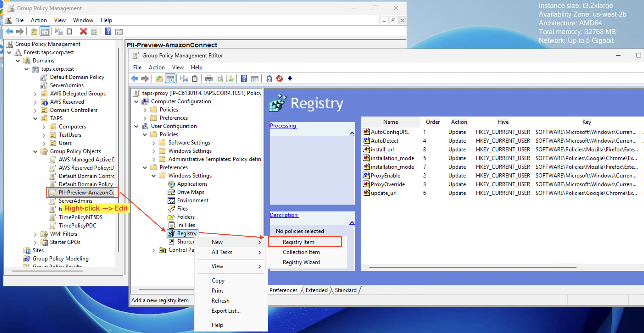Collapse Computer Configuration node
The image size is (644, 333).
click(x=136, y=101)
